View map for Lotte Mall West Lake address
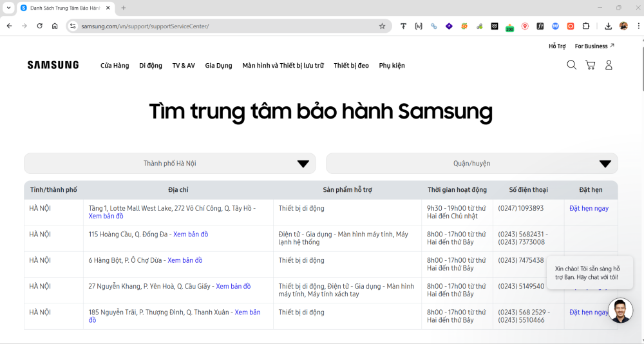This screenshot has width=644, height=344. (x=106, y=216)
